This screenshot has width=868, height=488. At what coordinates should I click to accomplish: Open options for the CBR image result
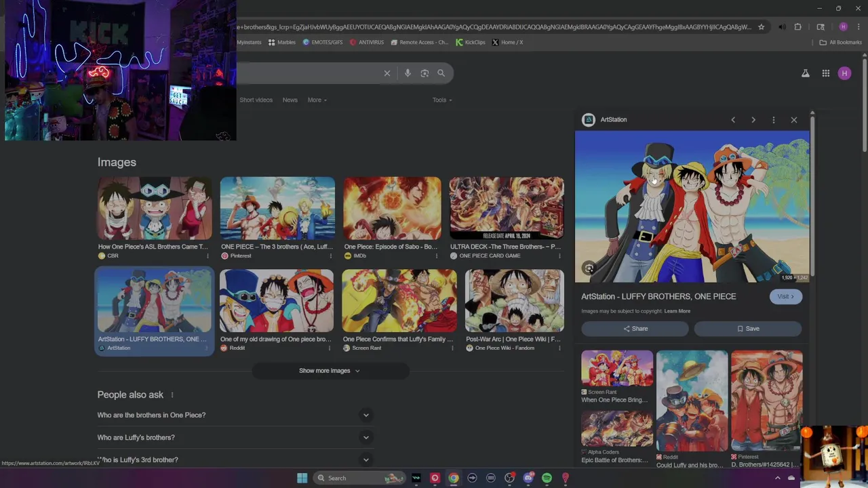pos(208,256)
